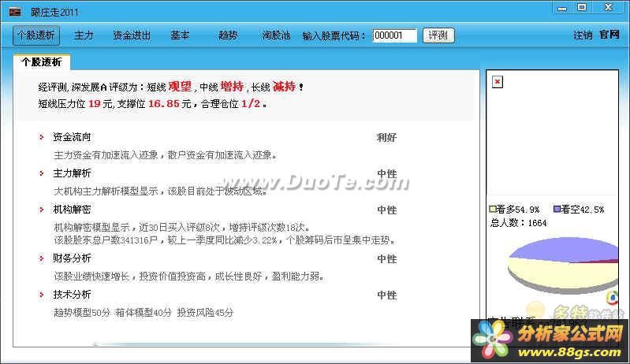Click the 中性 rating beside 主力解析
The image size is (630, 364).
click(x=387, y=174)
